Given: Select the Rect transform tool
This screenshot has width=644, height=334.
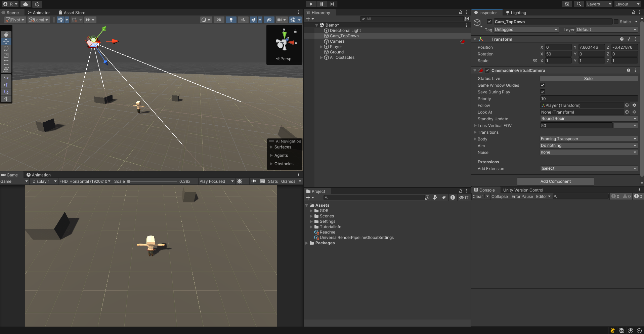Looking at the screenshot, I should [x=6, y=63].
